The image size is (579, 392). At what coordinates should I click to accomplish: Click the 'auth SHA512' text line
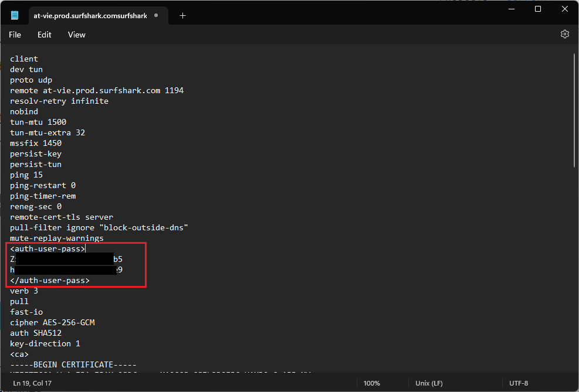click(36, 333)
